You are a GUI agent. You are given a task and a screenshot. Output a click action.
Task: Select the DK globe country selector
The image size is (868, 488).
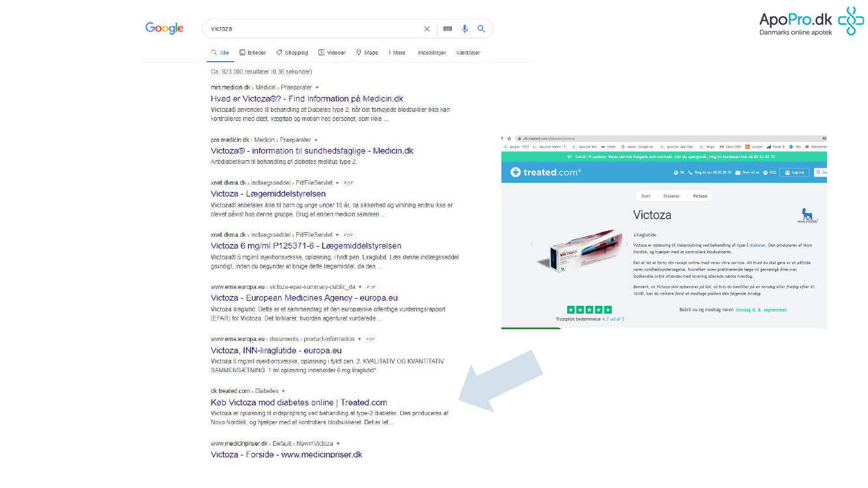tap(679, 172)
